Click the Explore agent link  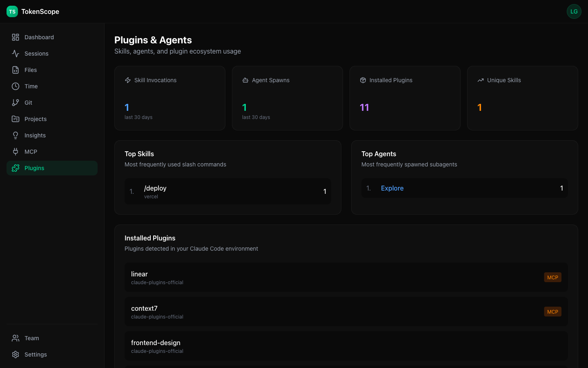tap(392, 188)
